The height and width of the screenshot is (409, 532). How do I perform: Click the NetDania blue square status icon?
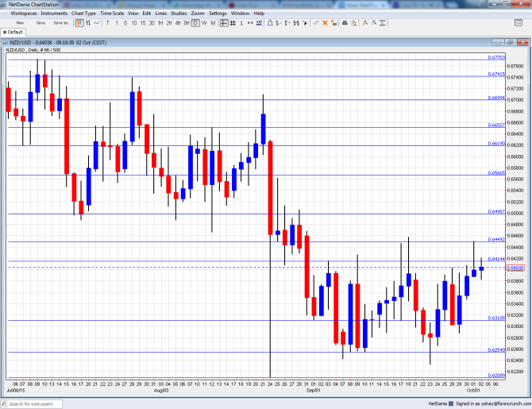pyautogui.click(x=451, y=403)
